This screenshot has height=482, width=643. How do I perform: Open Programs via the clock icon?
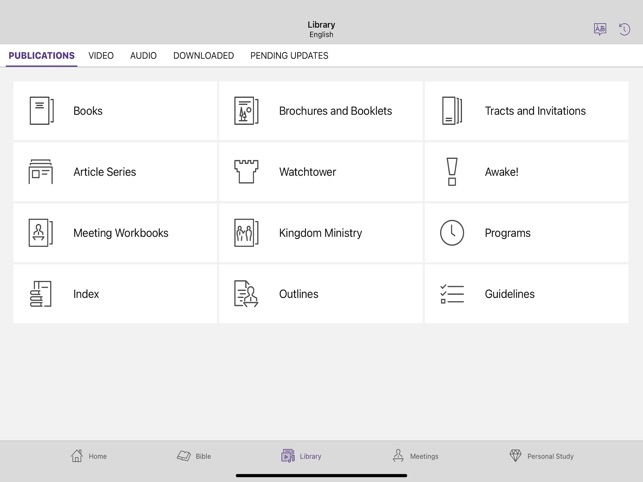point(452,233)
